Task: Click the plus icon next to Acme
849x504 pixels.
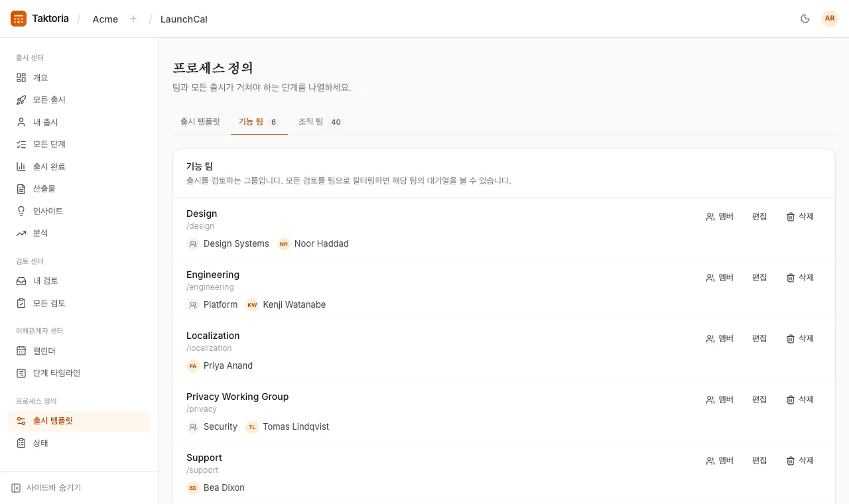Action: pyautogui.click(x=133, y=19)
